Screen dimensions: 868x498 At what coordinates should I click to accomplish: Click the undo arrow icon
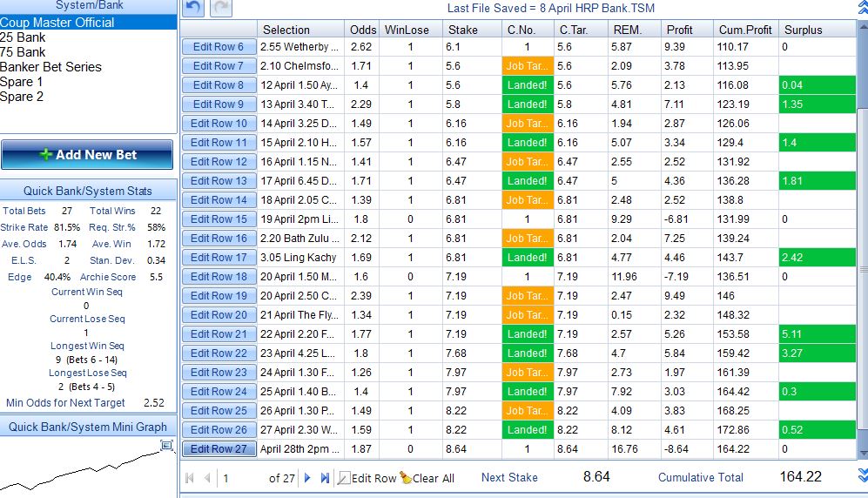coord(192,7)
